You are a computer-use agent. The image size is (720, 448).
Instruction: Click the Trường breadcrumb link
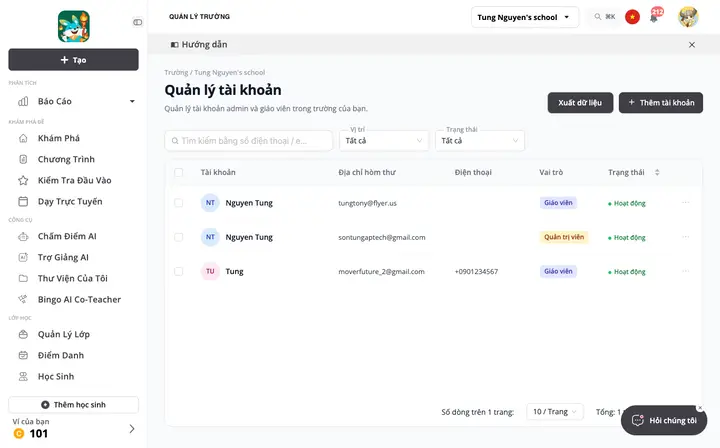click(x=176, y=73)
